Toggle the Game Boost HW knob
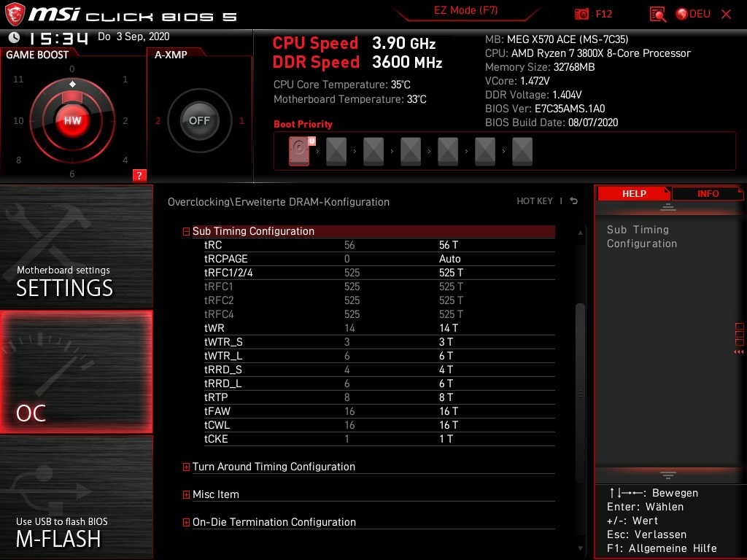Screen dimensions: 747x560 coord(72,120)
